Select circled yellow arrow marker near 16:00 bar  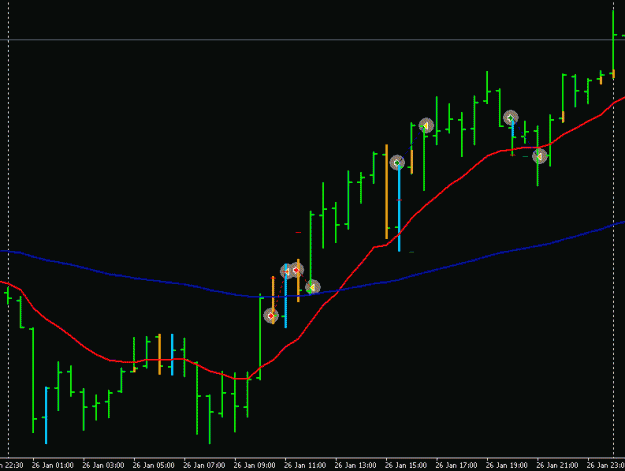(x=426, y=126)
